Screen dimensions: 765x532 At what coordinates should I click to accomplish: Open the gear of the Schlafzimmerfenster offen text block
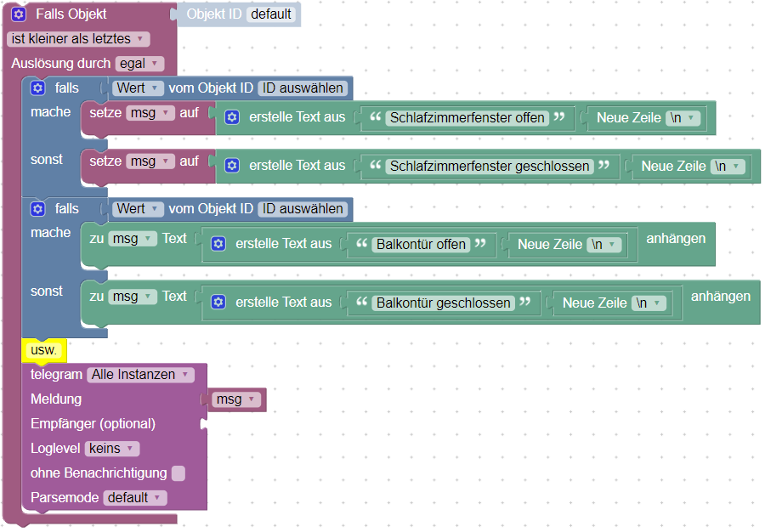point(232,117)
